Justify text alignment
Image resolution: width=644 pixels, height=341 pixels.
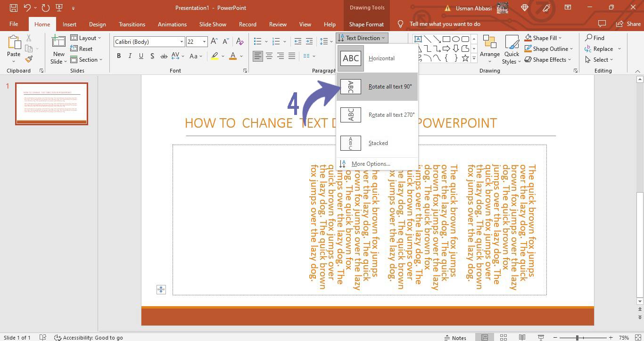click(x=292, y=56)
